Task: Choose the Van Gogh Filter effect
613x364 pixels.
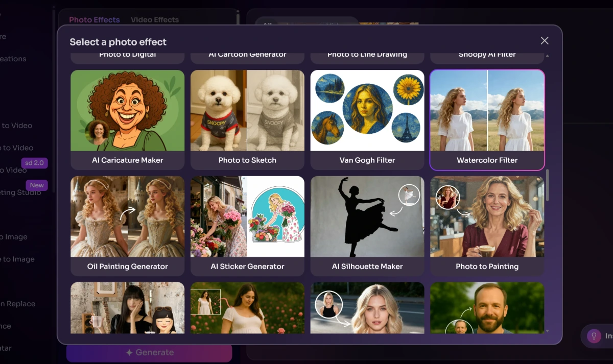Action: click(x=367, y=119)
